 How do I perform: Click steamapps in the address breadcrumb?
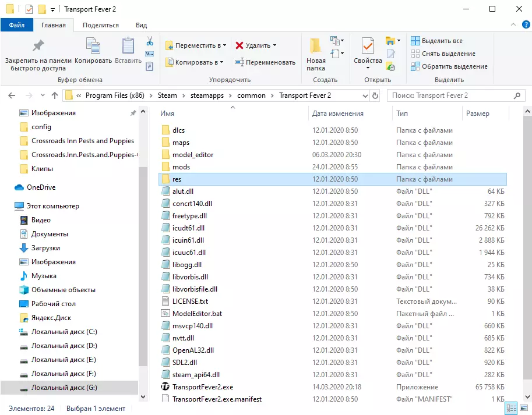click(x=207, y=95)
